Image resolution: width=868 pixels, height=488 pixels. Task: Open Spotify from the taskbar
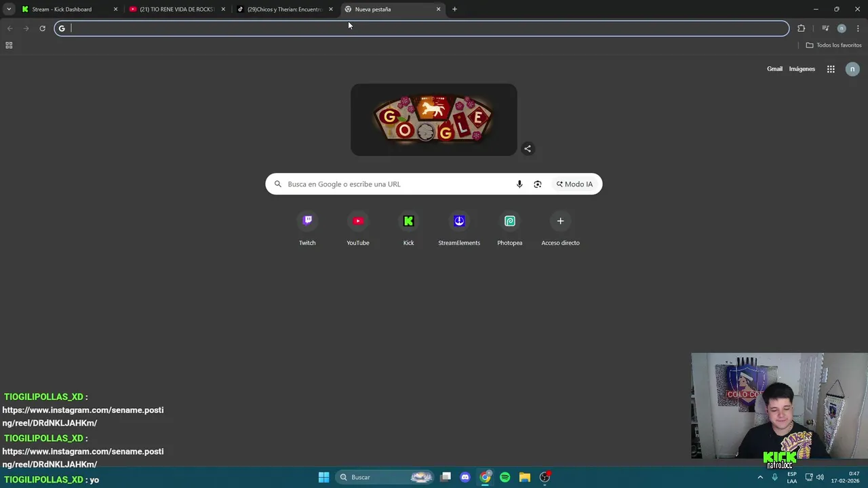tap(505, 477)
